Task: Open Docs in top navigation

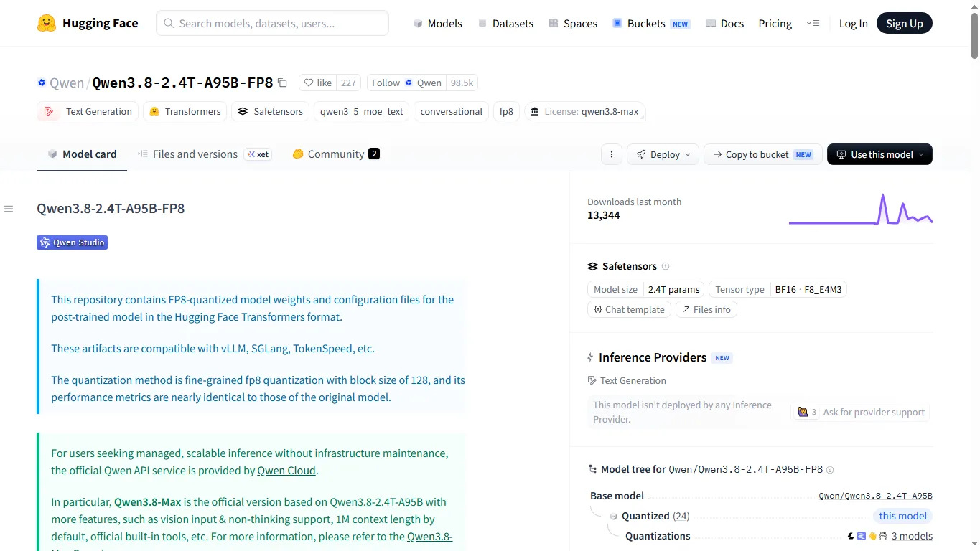Action: tap(724, 24)
